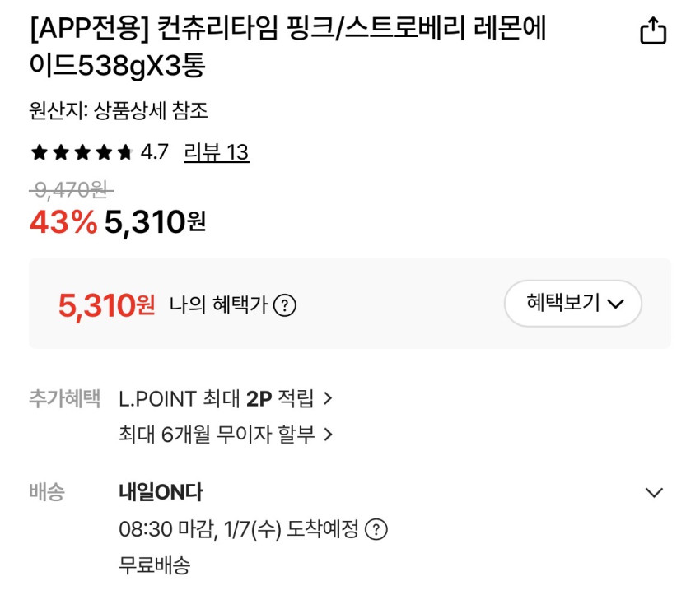
Task: Select the red 5,310원 benefit price
Action: (106, 305)
